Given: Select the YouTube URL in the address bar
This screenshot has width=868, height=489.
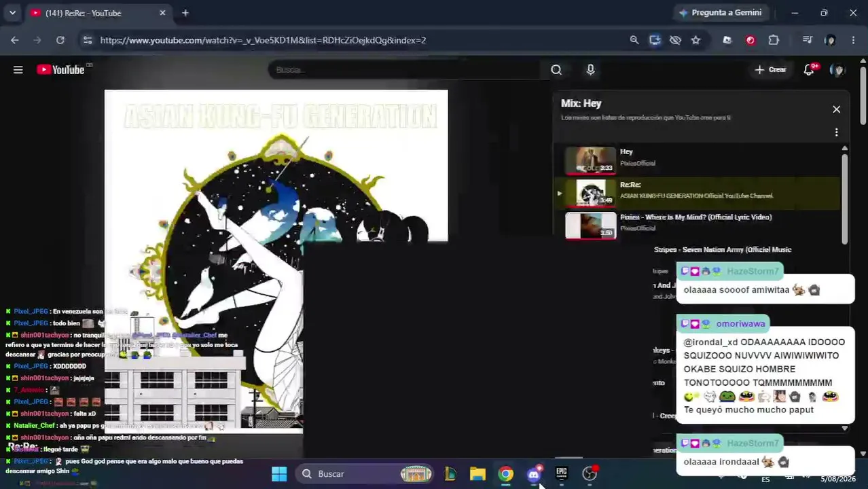Looking at the screenshot, I should coord(263,40).
